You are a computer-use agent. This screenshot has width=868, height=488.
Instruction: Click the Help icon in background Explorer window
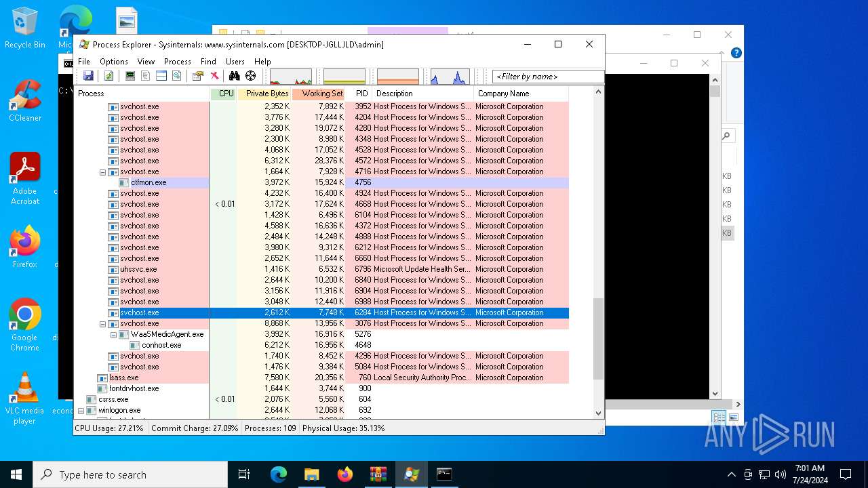pyautogui.click(x=736, y=53)
